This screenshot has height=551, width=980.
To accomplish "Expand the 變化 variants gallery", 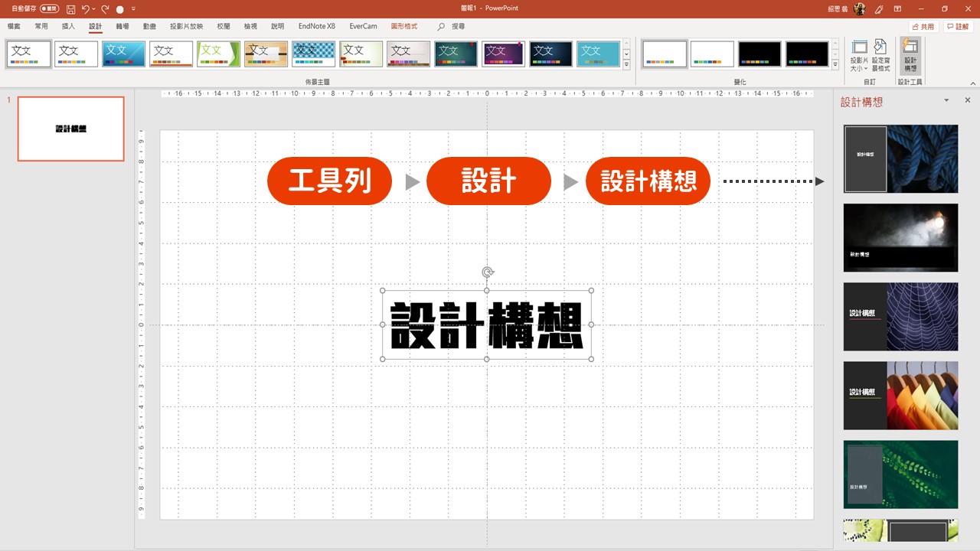I will [836, 64].
